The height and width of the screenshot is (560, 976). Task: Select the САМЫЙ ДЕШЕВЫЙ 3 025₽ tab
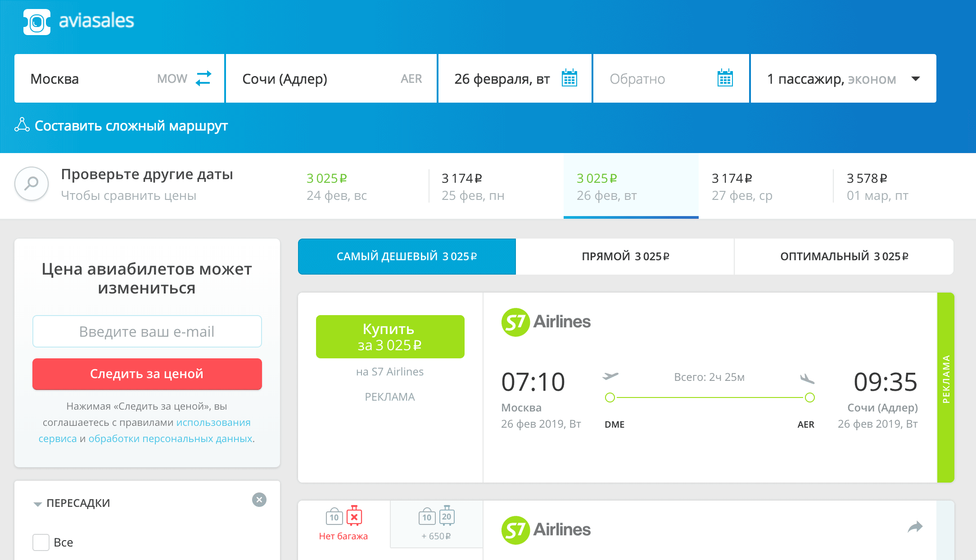(x=407, y=257)
